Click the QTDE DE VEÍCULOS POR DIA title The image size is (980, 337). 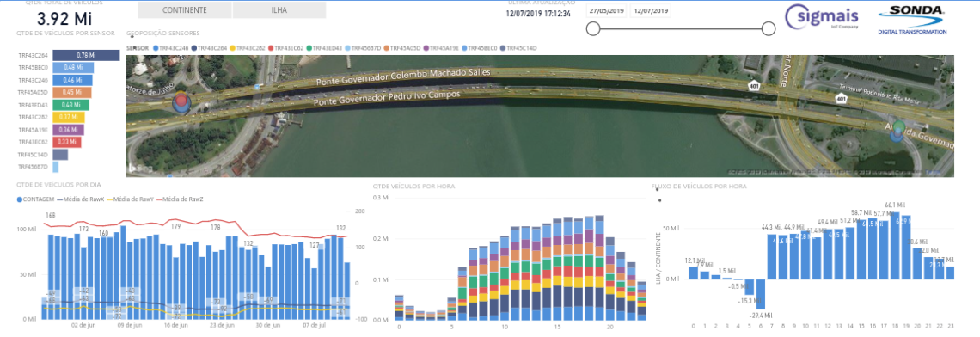point(59,185)
